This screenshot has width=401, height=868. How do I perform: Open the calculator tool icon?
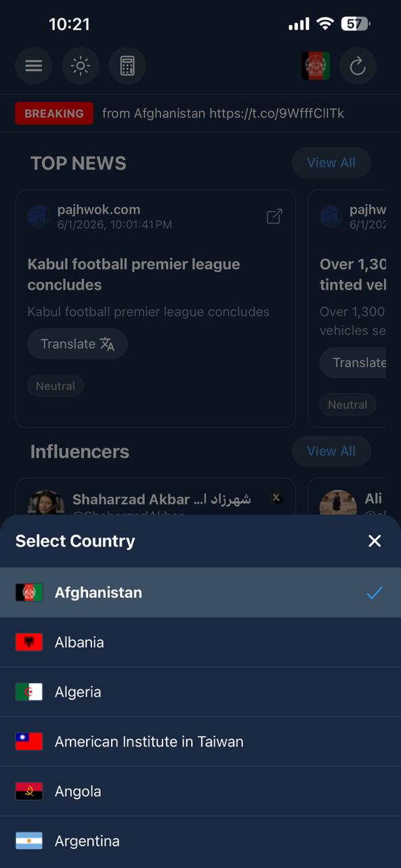point(127,66)
